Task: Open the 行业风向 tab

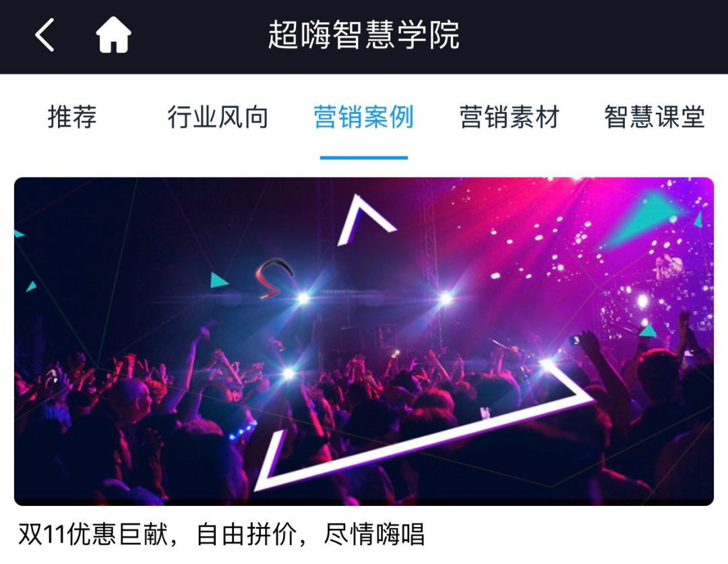Action: (218, 117)
